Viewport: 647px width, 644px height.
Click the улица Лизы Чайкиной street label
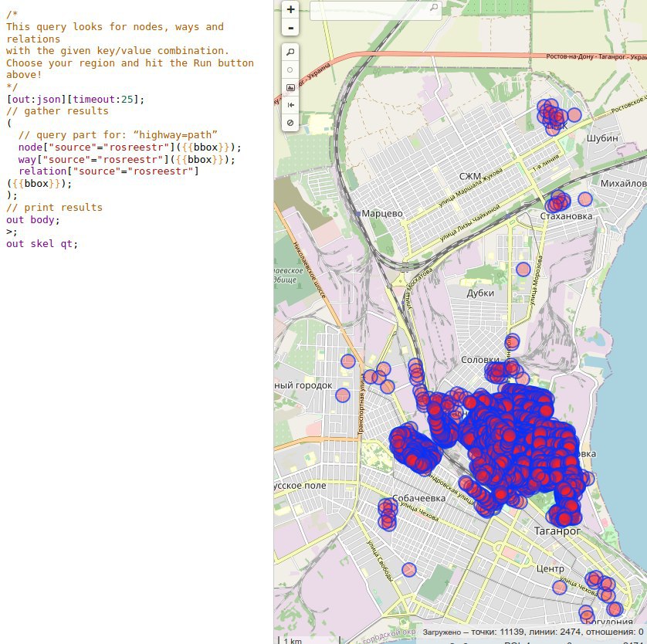[x=470, y=223]
